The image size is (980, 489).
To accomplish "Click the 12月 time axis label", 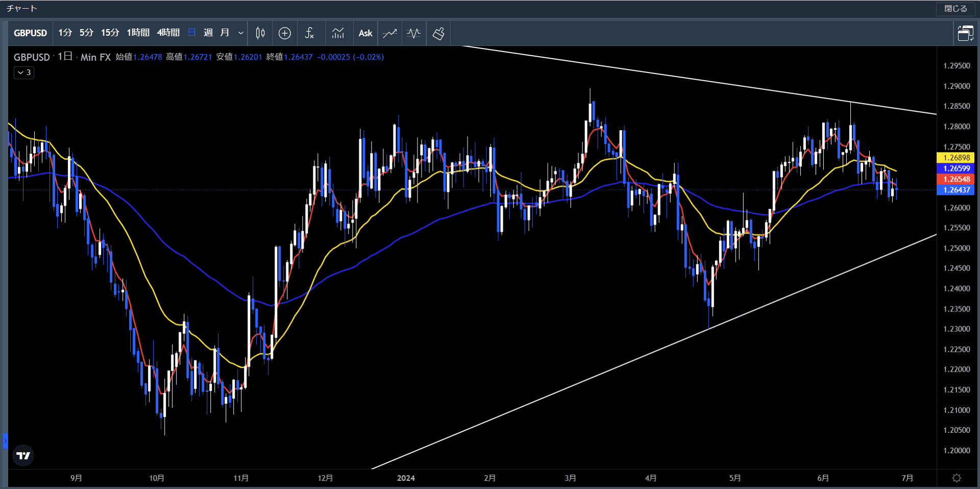I will 325,478.
